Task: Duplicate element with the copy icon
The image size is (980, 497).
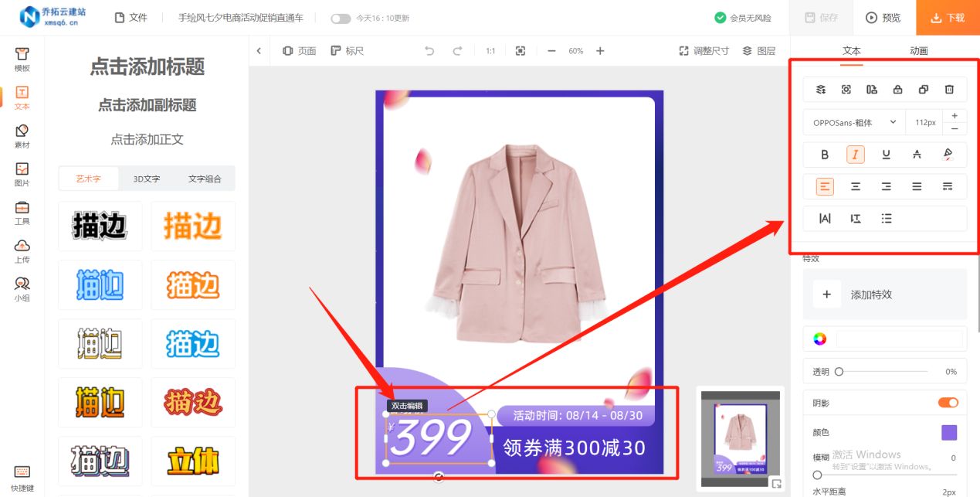Action: pos(923,89)
